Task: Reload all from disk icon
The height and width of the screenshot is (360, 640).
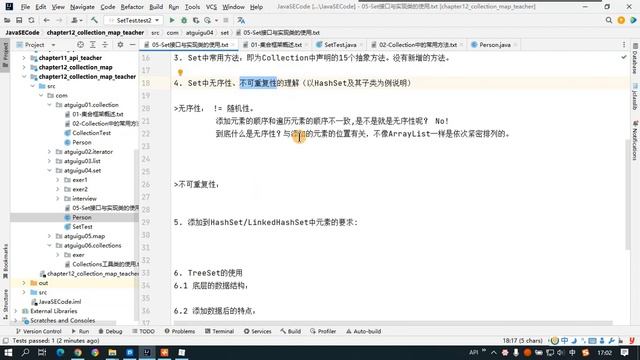Action: point(31,20)
